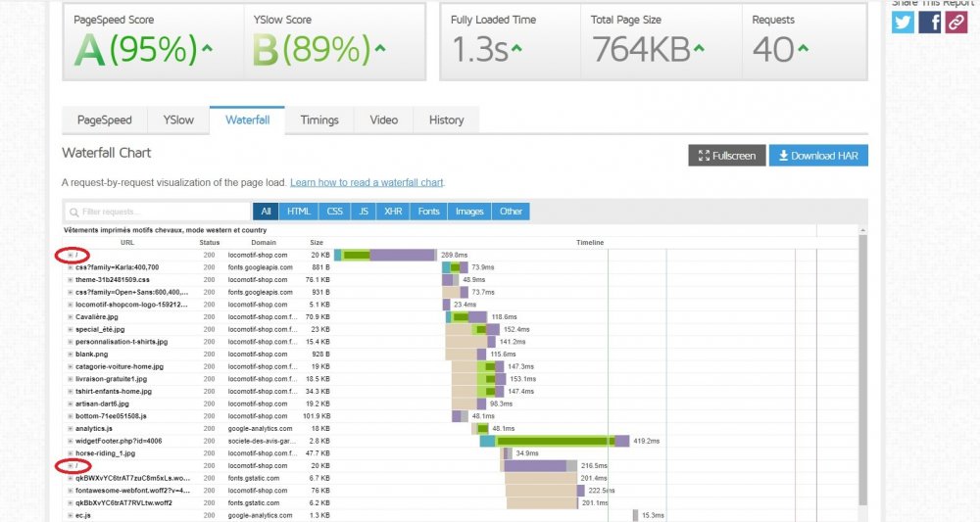Image resolution: width=980 pixels, height=522 pixels.
Task: Copy report link with chain icon
Action: [x=956, y=23]
